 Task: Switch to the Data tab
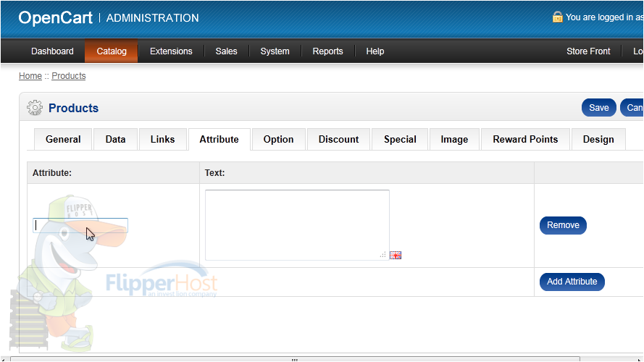click(115, 140)
